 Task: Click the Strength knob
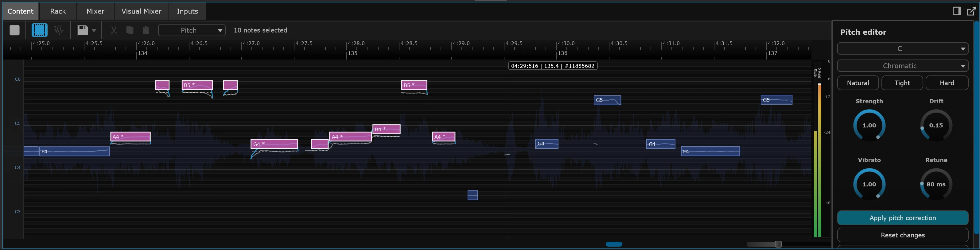869,125
